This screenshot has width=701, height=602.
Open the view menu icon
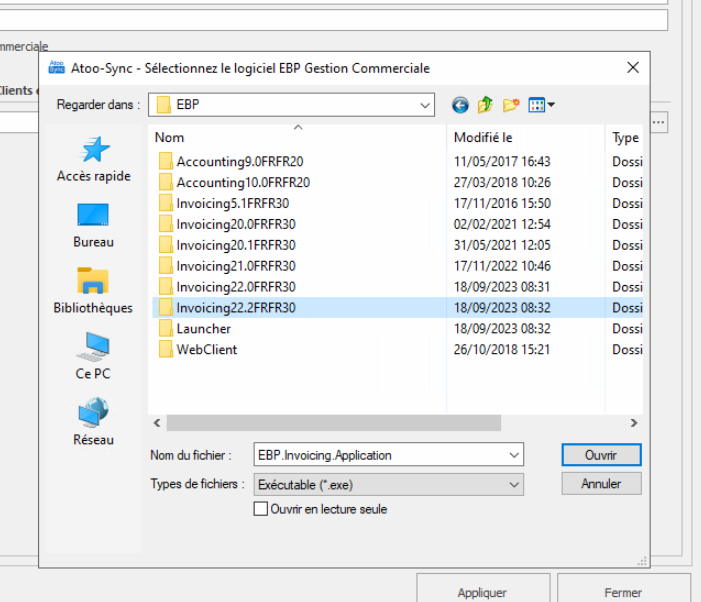[541, 105]
